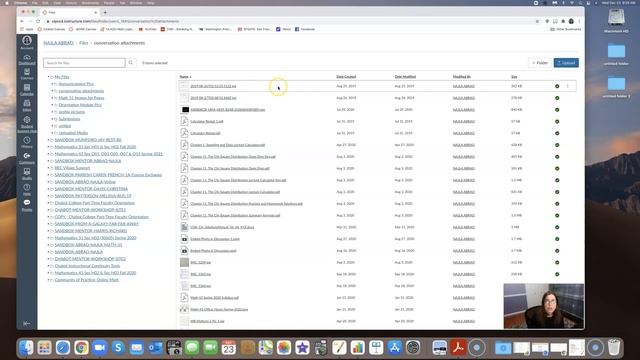Click the Search for files field
The image size is (640, 360).
pos(84,63)
